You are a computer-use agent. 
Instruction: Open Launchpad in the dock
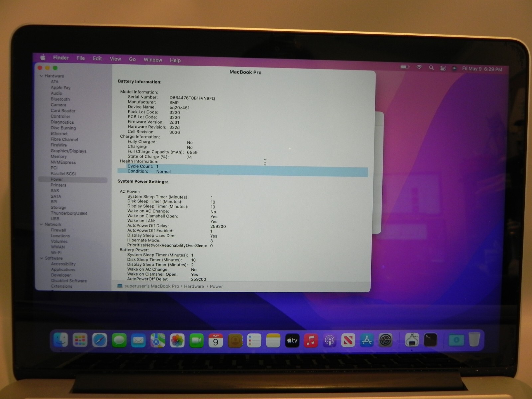80,340
